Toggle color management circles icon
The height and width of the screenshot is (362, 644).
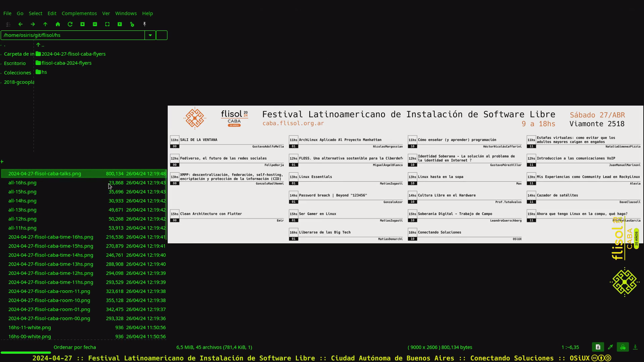click(623, 347)
